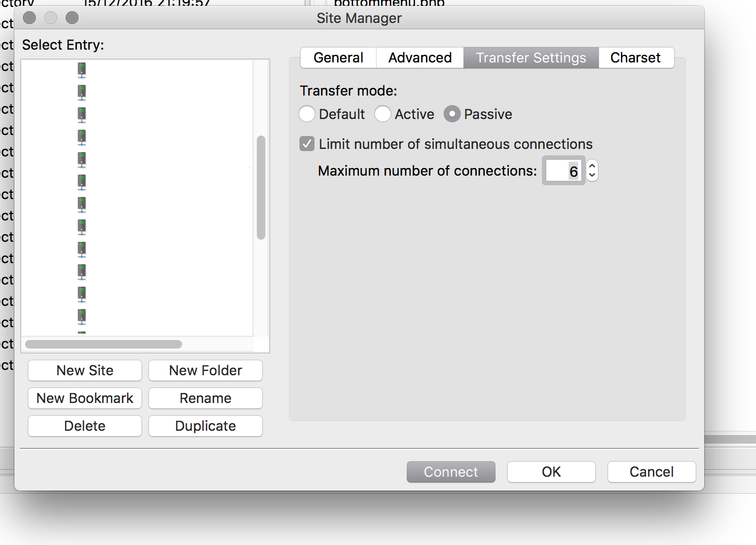
Task: Choose the Default transfer mode
Action: [307, 114]
